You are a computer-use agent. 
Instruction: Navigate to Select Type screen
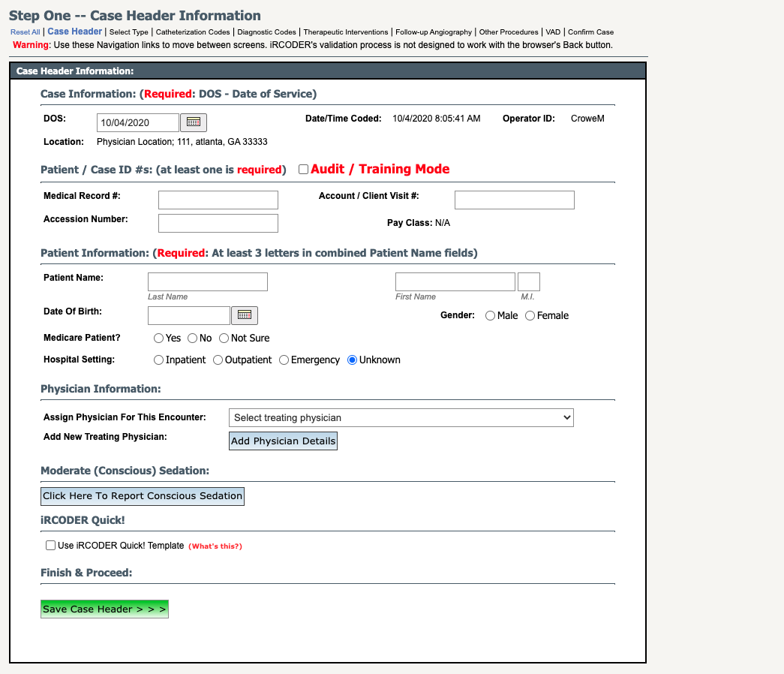(129, 32)
